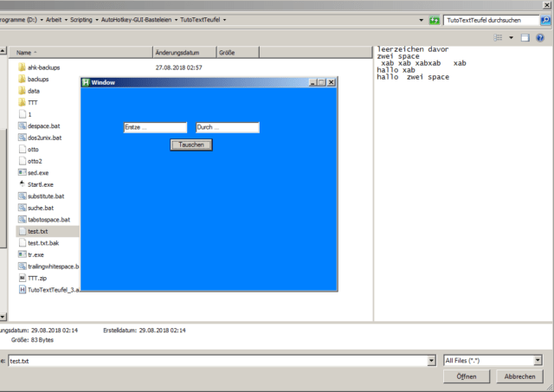Open the help question mark icon
Screen dimensions: 554x392
click(x=540, y=38)
